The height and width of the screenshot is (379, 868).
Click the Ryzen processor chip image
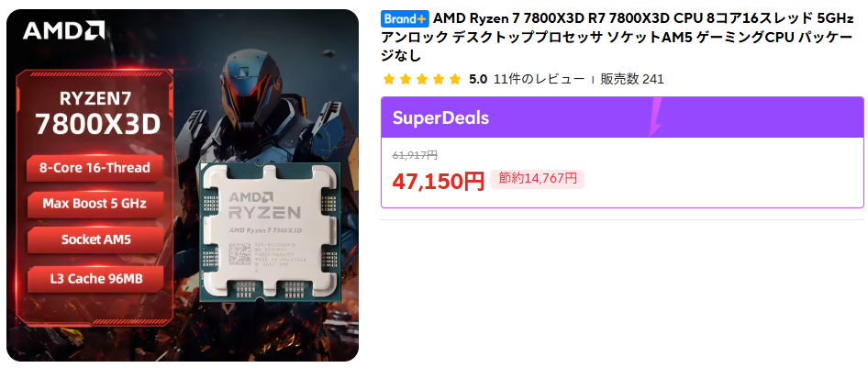click(269, 232)
